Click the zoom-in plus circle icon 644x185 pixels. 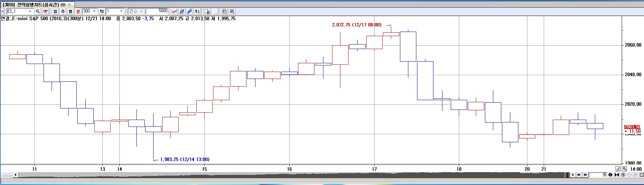point(623,175)
